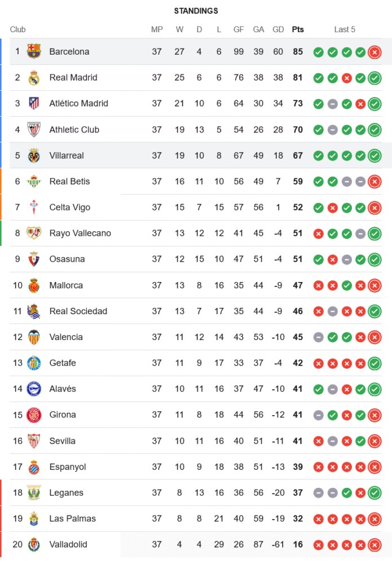
Task: Select the Espanyol team name
Action: 68,466
